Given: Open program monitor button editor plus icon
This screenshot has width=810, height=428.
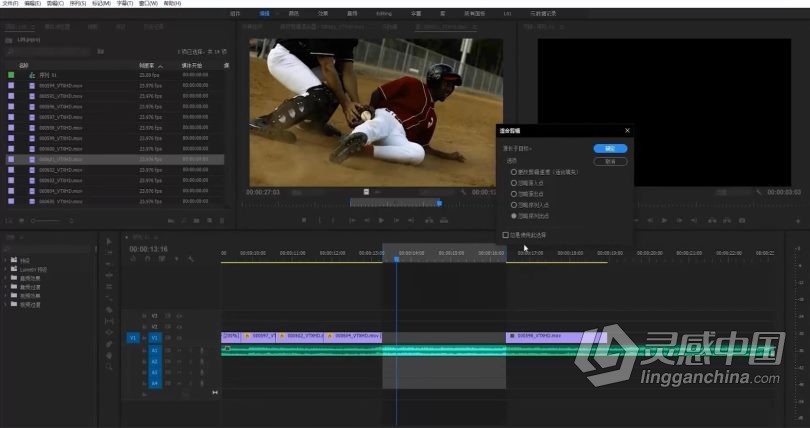Looking at the screenshot, I should 798,221.
